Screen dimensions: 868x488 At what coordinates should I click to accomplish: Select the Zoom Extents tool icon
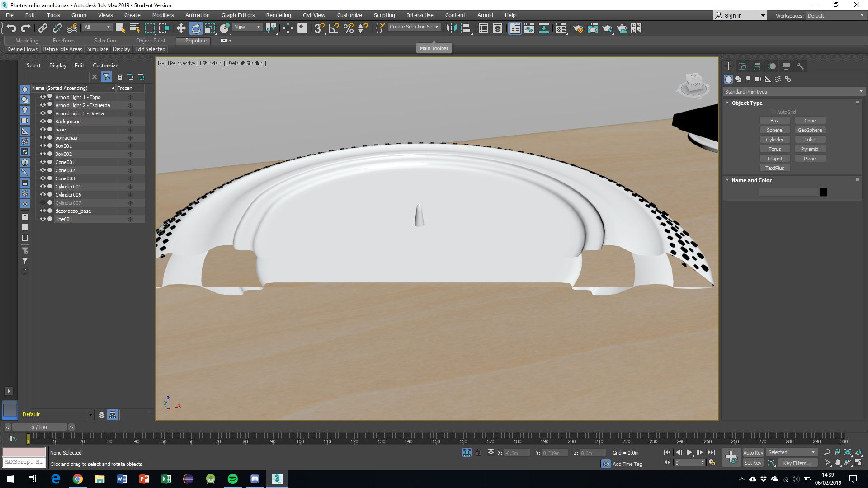point(848,452)
